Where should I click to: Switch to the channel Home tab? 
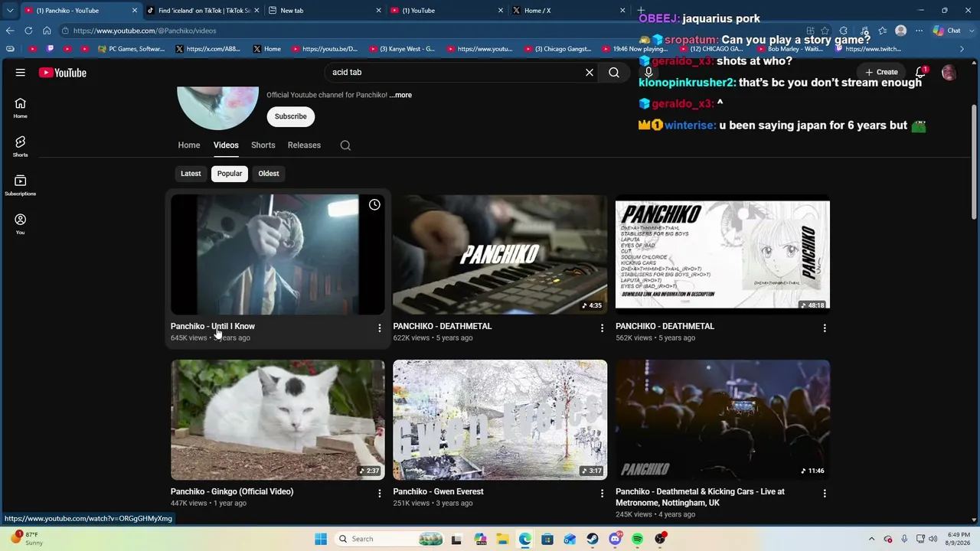(x=189, y=145)
